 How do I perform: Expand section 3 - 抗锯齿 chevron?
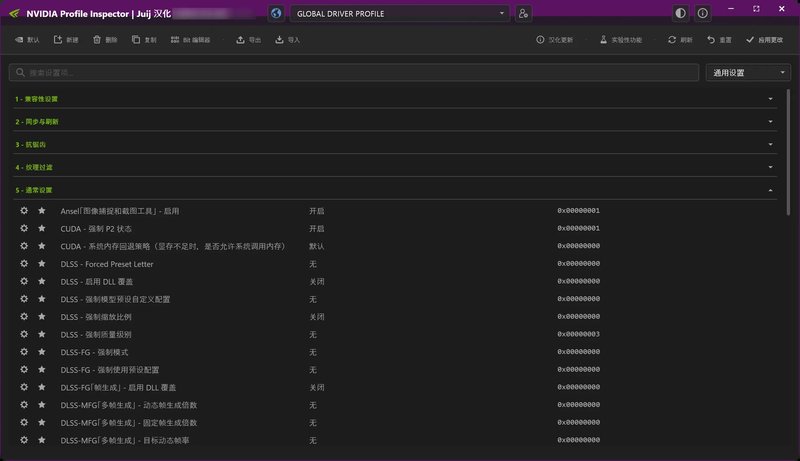coord(770,144)
